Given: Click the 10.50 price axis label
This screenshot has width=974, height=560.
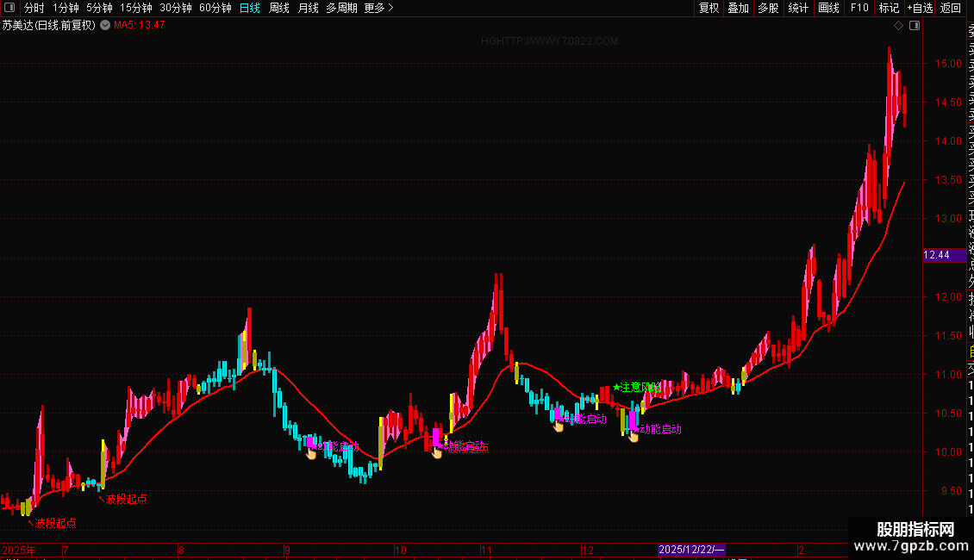Looking at the screenshot, I should click(948, 414).
